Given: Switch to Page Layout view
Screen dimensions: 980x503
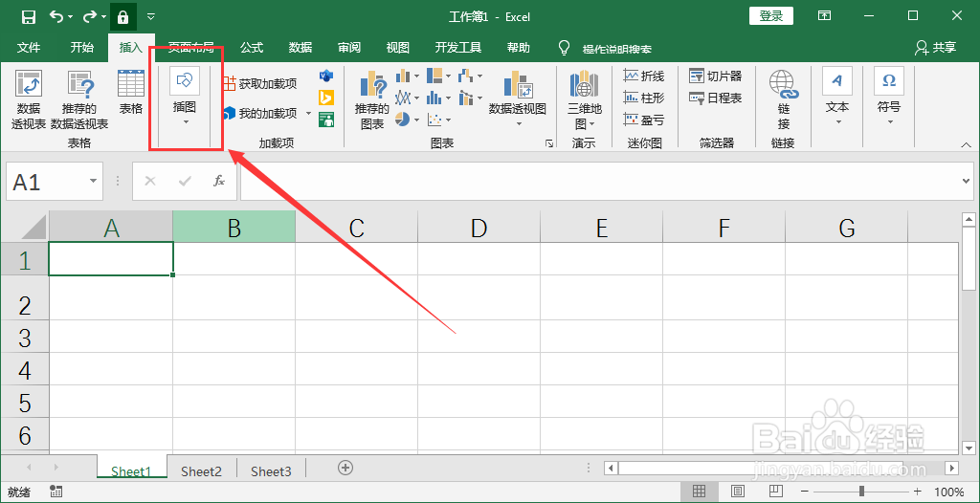Looking at the screenshot, I should point(738,491).
